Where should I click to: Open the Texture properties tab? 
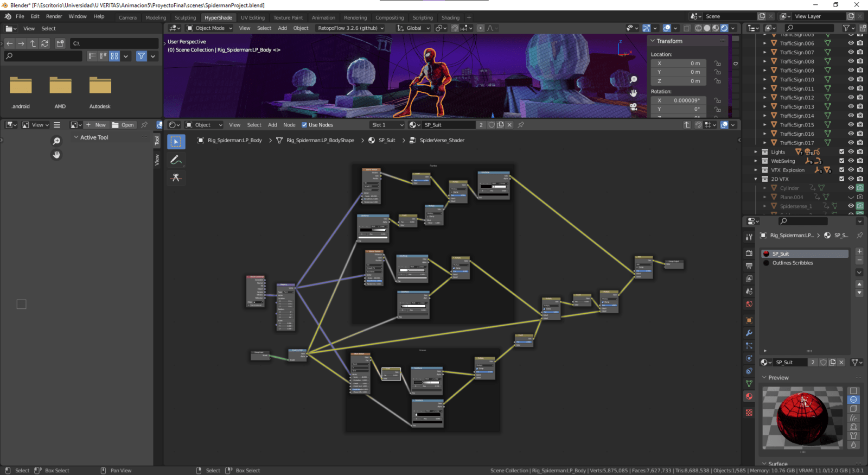pyautogui.click(x=749, y=413)
